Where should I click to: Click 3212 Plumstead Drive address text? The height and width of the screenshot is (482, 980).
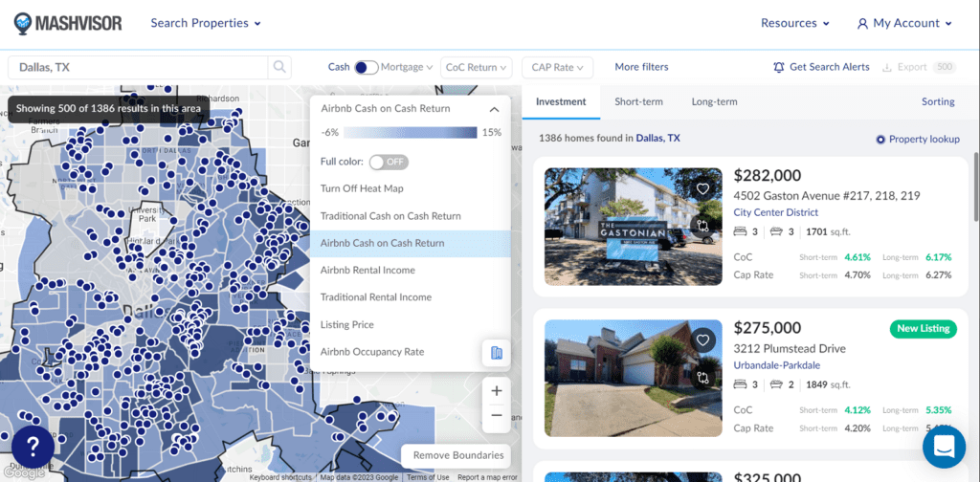(790, 348)
